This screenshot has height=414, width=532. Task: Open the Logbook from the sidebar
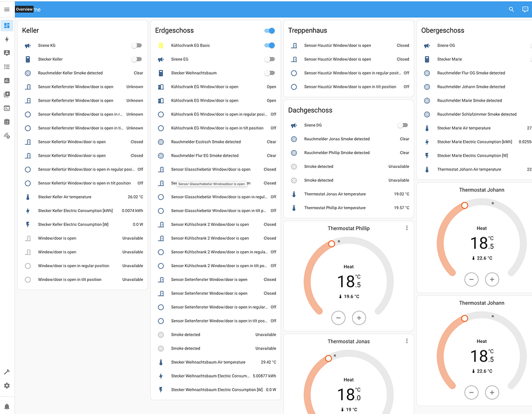[x=7, y=66]
